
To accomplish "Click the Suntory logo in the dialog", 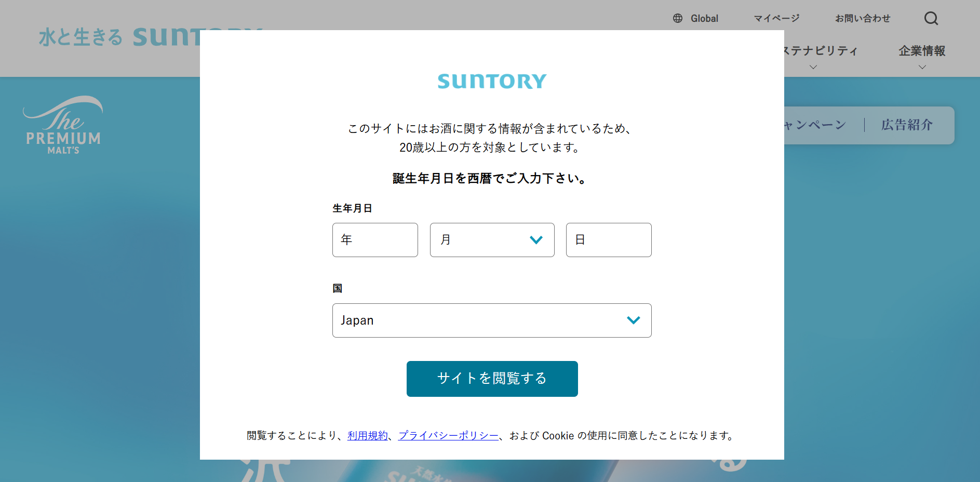I will coord(492,81).
